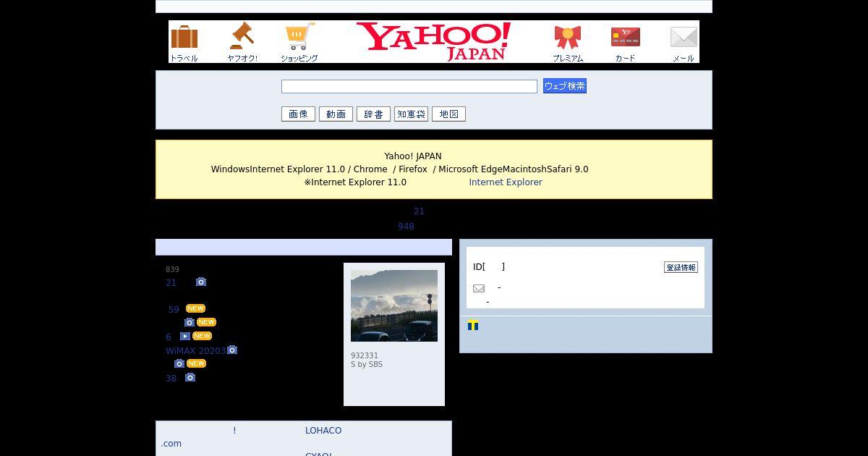The width and height of the screenshot is (868, 456).
Task: Click the T-point icon below login box
Action: pos(473,326)
